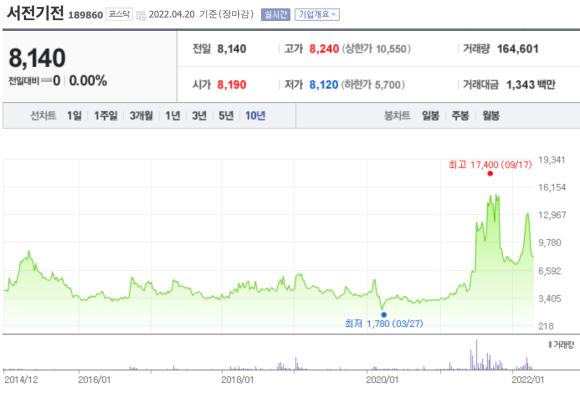The height and width of the screenshot is (393, 580).
Task: Click the 전일 value 8,140
Action: [x=232, y=49]
